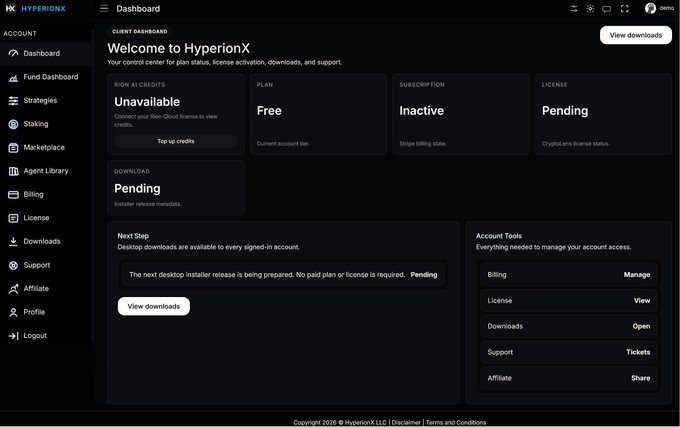Click the HYPERIONX brand name text
680x427 pixels.
[x=43, y=8]
